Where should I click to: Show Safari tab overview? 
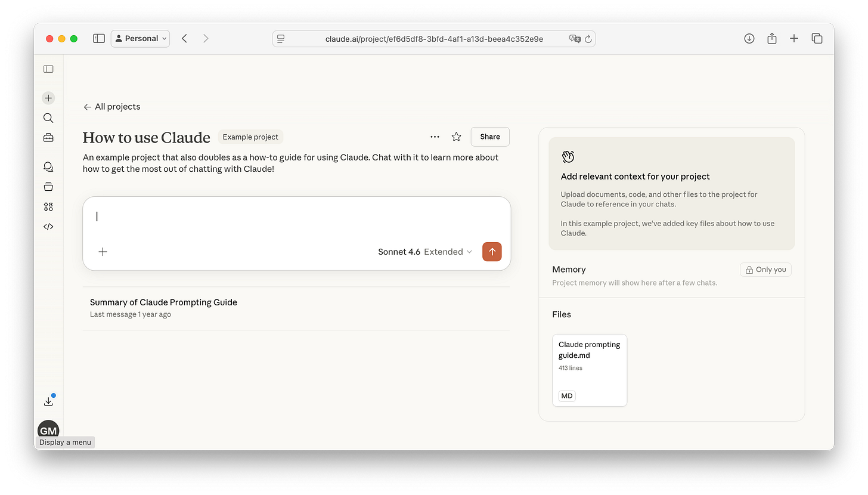817,38
